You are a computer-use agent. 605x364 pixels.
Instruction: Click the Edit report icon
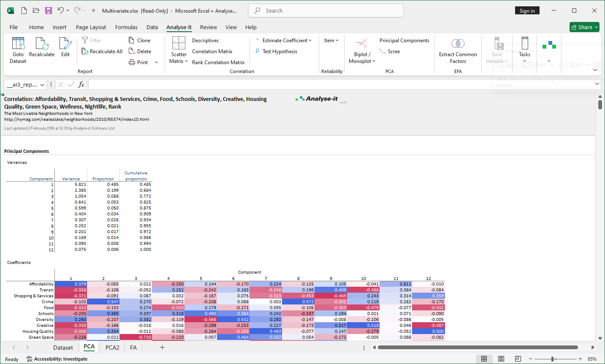coord(65,47)
